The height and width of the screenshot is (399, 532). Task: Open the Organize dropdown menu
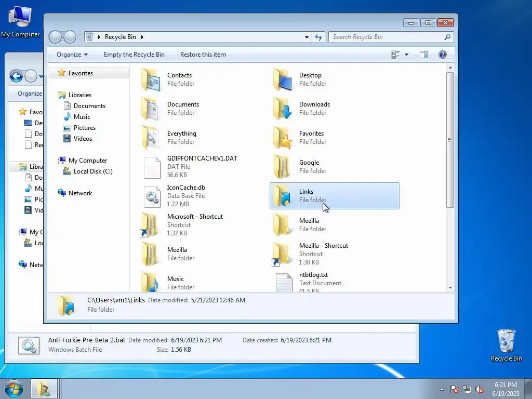coord(72,55)
